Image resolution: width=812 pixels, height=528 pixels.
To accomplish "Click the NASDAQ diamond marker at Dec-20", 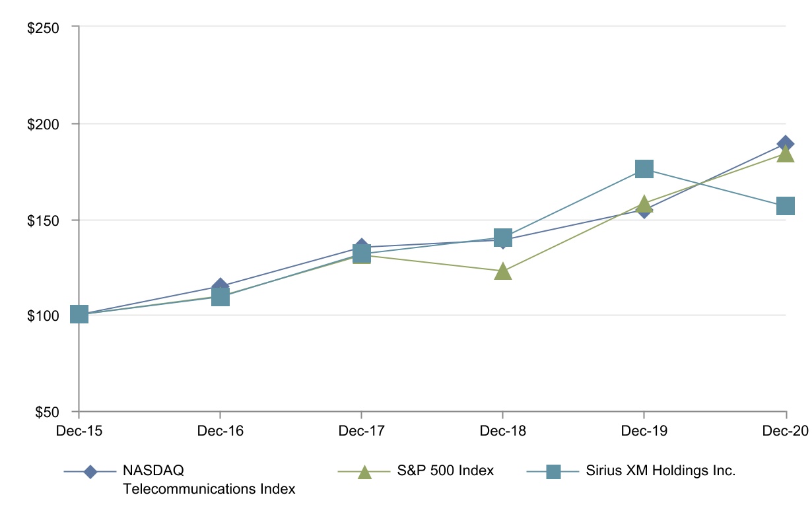I will point(786,143).
